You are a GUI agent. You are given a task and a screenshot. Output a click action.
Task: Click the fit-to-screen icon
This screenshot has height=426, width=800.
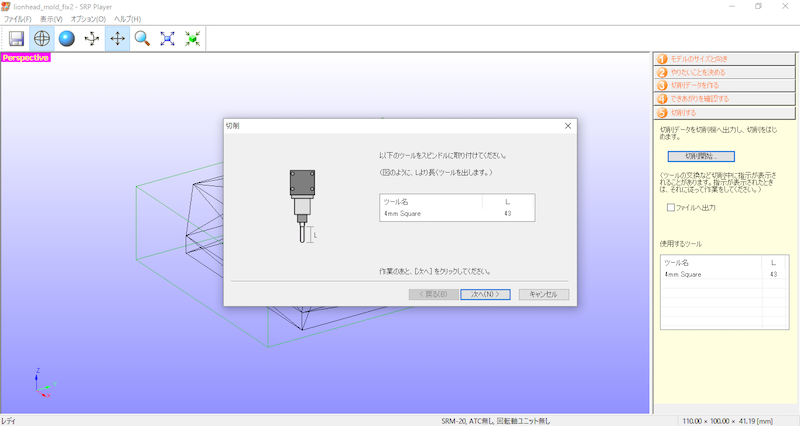(x=167, y=39)
